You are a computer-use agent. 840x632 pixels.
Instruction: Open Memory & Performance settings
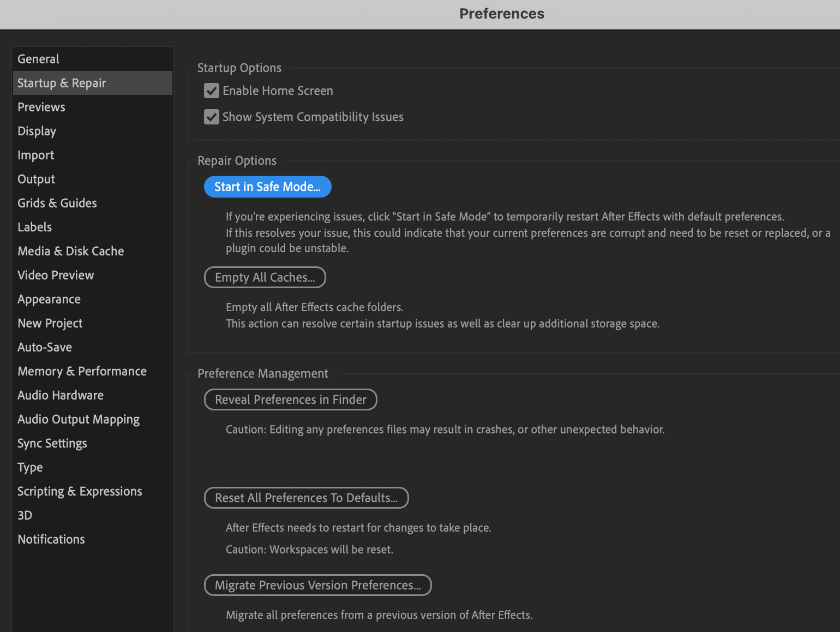[x=82, y=371]
